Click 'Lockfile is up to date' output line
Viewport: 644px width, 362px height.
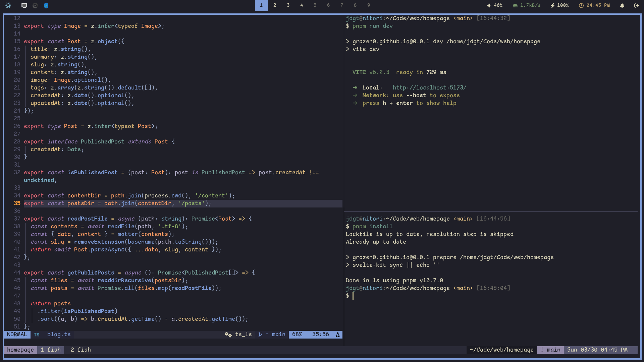pyautogui.click(x=430, y=234)
